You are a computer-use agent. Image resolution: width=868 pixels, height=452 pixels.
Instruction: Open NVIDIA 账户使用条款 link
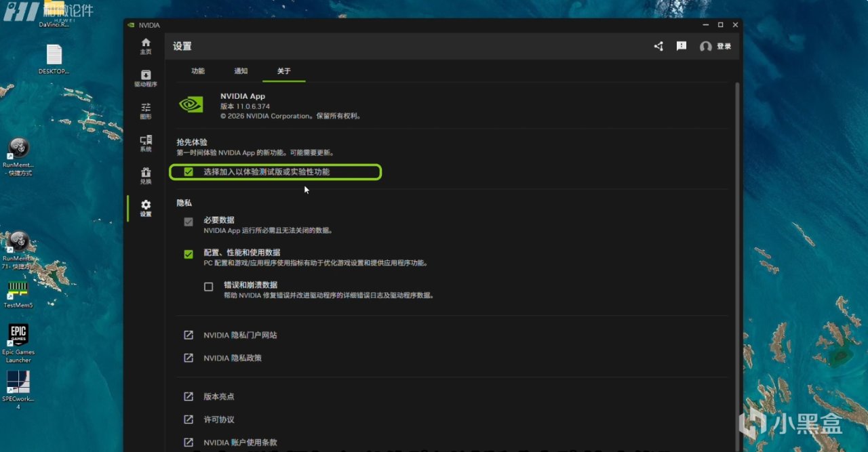point(240,443)
